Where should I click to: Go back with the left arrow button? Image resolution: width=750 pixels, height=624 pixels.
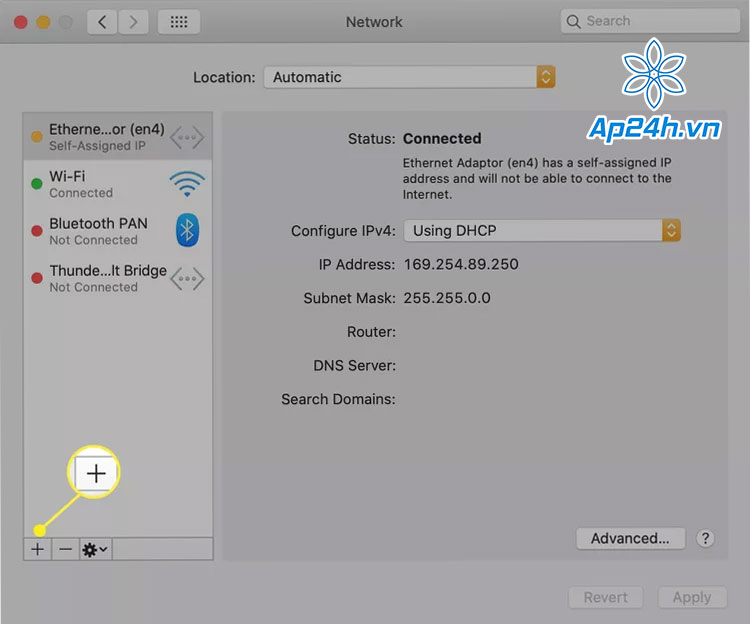(102, 22)
